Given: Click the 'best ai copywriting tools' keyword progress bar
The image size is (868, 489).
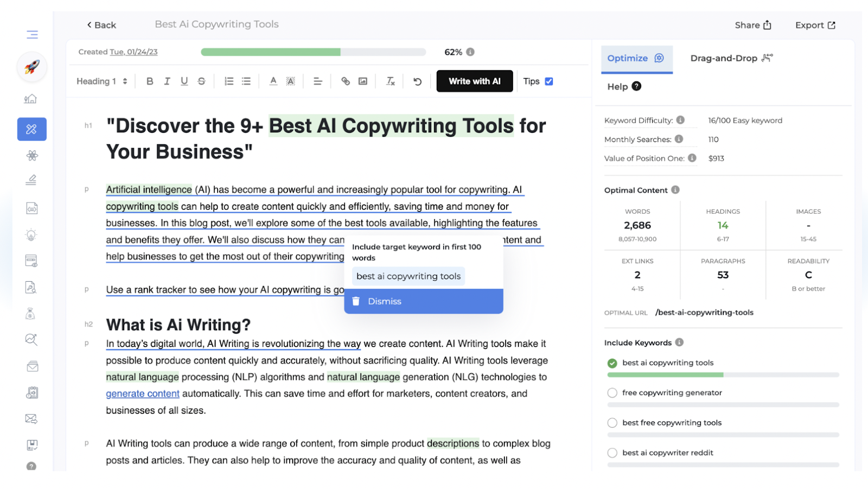Looking at the screenshot, I should (x=723, y=375).
